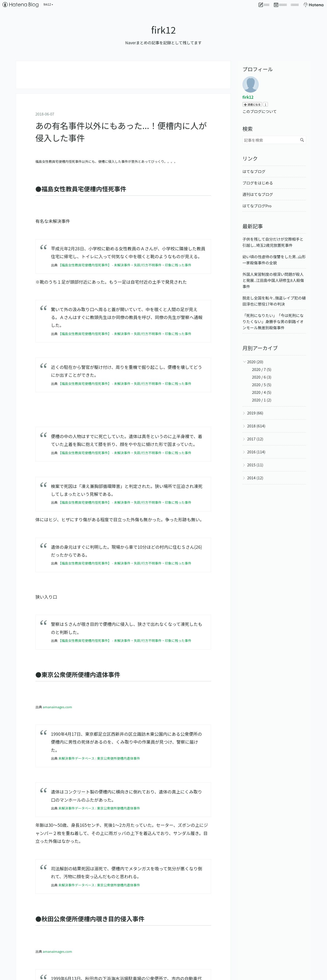The height and width of the screenshot is (980, 327).
Task: Open the 2020 / 5 (5) archive
Action: (x=262, y=385)
